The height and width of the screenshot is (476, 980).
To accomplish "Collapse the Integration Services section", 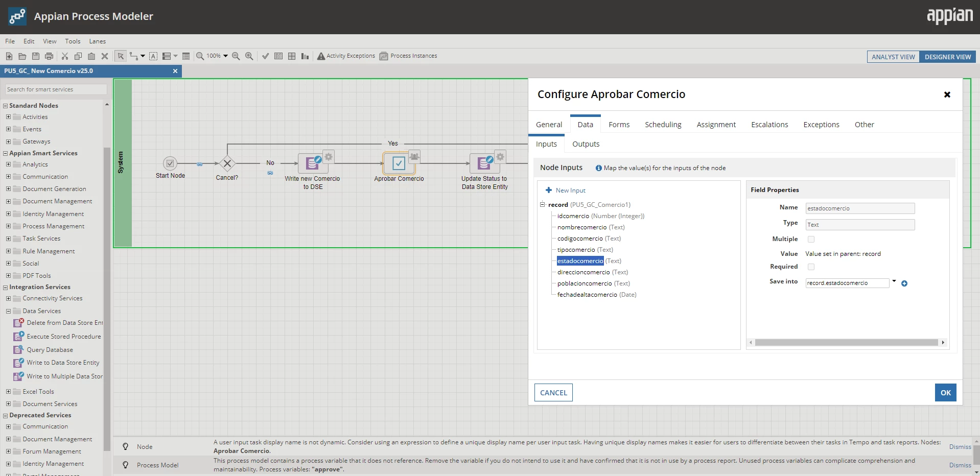I will [x=5, y=288].
